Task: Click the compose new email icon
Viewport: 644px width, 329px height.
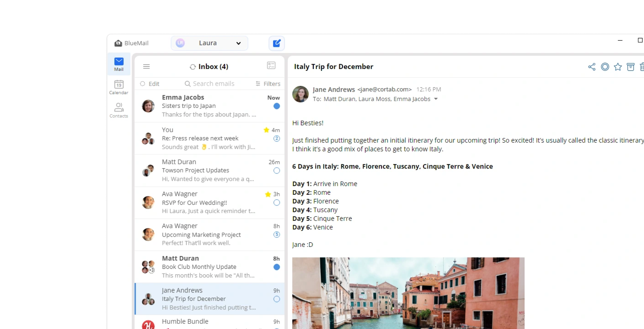Action: (277, 43)
